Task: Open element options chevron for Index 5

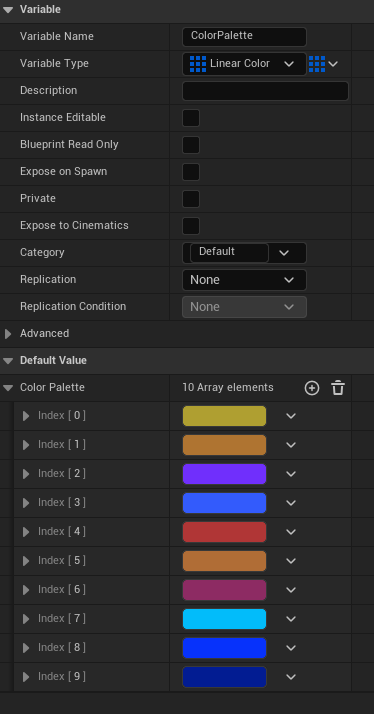Action: pyautogui.click(x=291, y=561)
